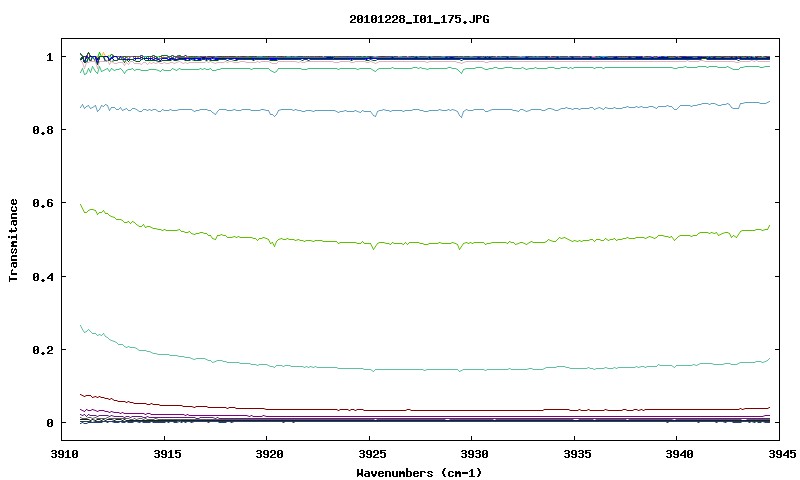Click the plot title 20101228_I01_175.JPG
Image resolution: width=800 pixels, height=480 pixels.
tap(419, 19)
